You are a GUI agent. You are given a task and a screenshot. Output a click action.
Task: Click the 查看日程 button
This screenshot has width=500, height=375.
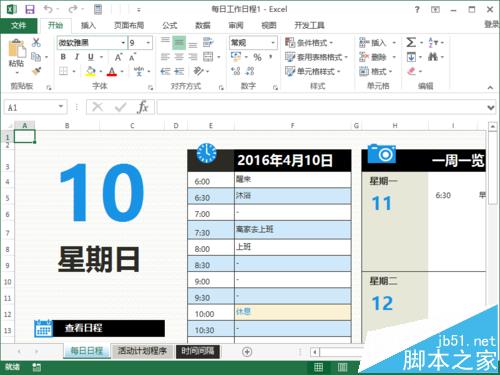tap(99, 328)
